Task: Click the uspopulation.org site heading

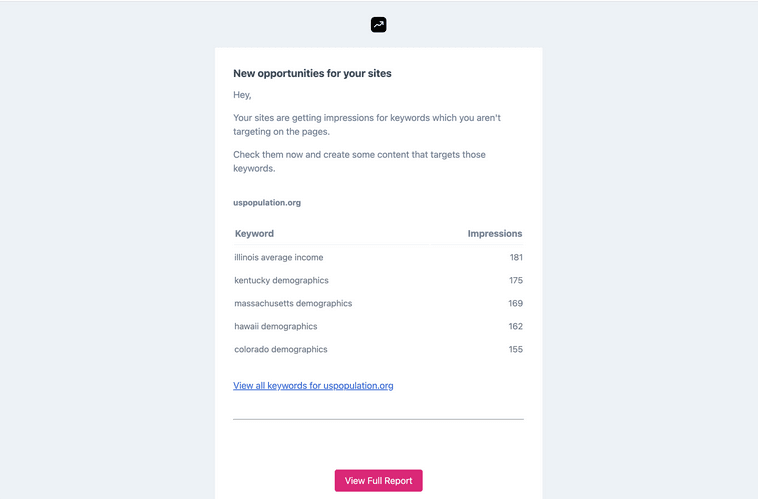Action: point(267,203)
